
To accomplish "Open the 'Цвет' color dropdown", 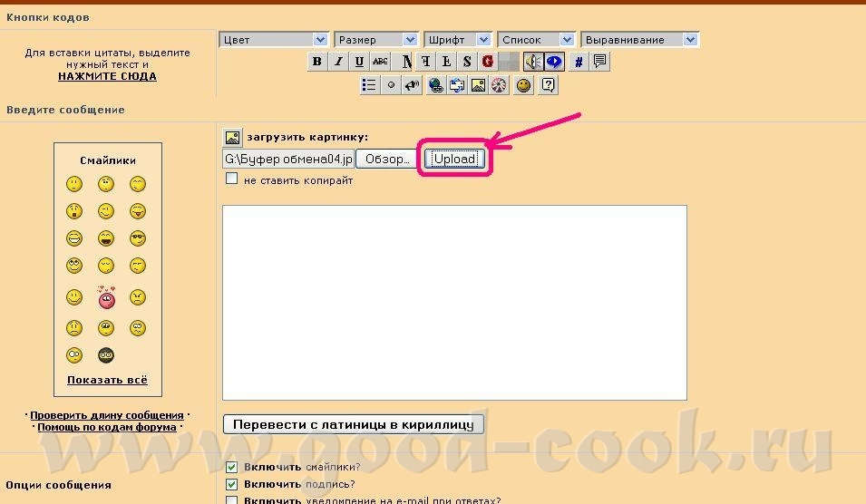I will click(x=274, y=40).
